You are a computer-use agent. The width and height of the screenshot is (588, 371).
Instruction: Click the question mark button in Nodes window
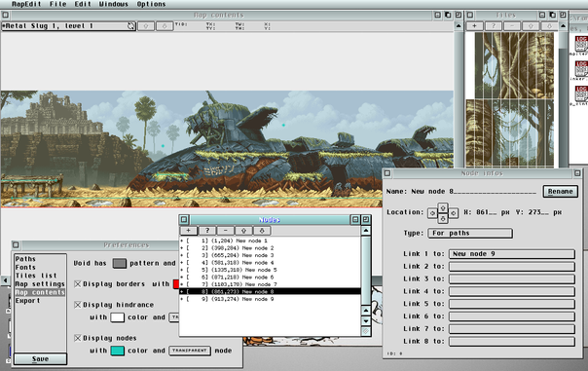tap(207, 231)
